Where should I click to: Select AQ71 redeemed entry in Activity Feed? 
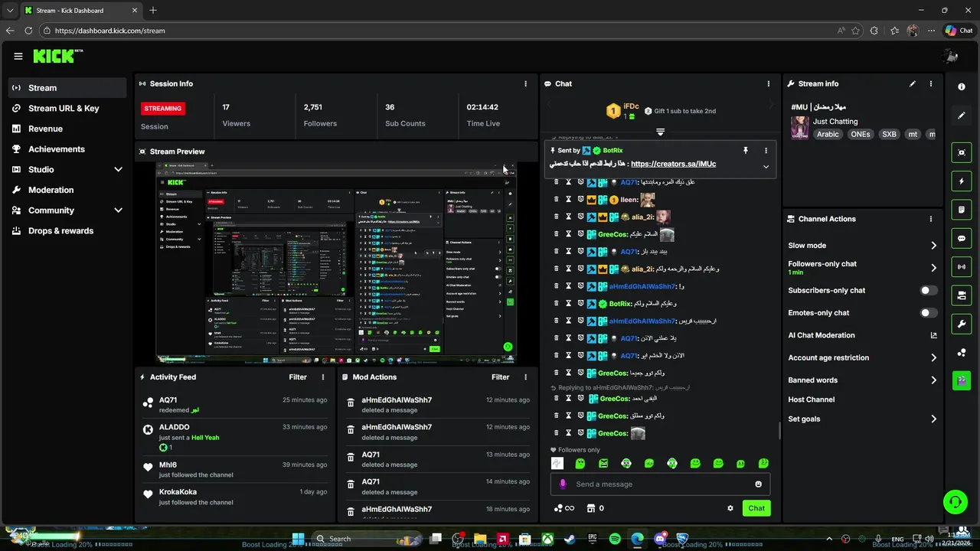coord(236,405)
